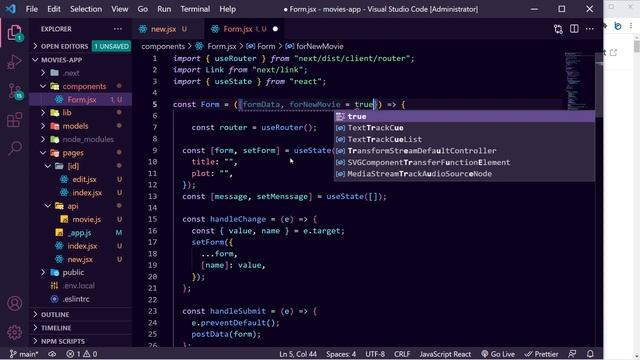Screen dimensions: 640x360
Task: Click synchronize changes cloud icon
Action: click(x=52, y=354)
